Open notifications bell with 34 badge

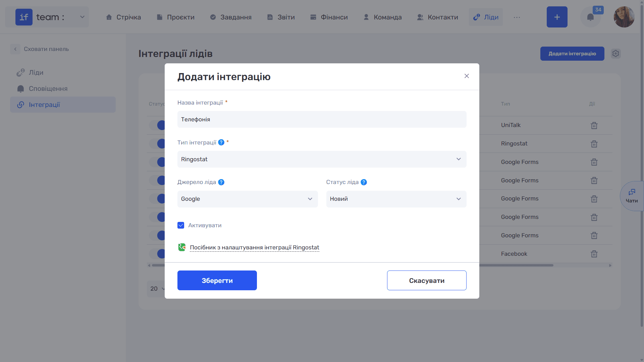pyautogui.click(x=590, y=17)
